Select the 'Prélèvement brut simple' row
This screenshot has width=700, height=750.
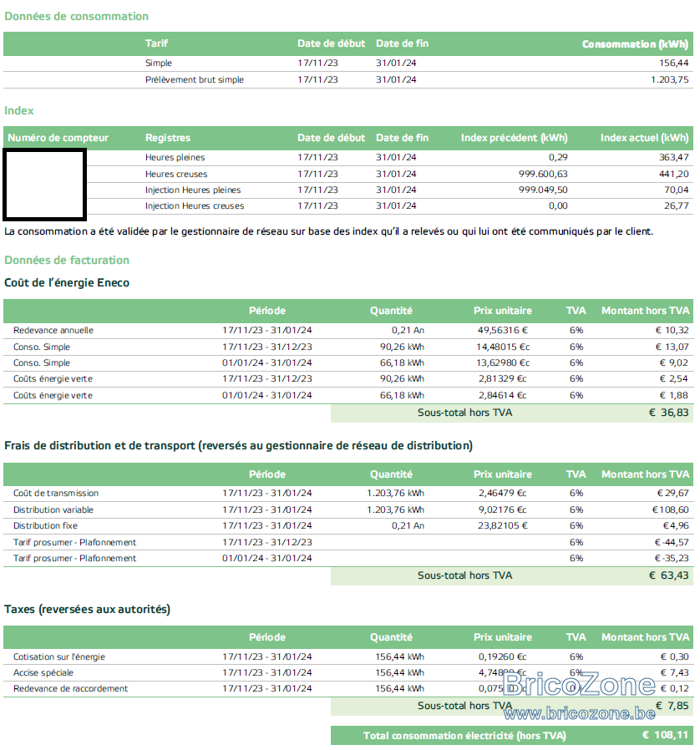348,80
